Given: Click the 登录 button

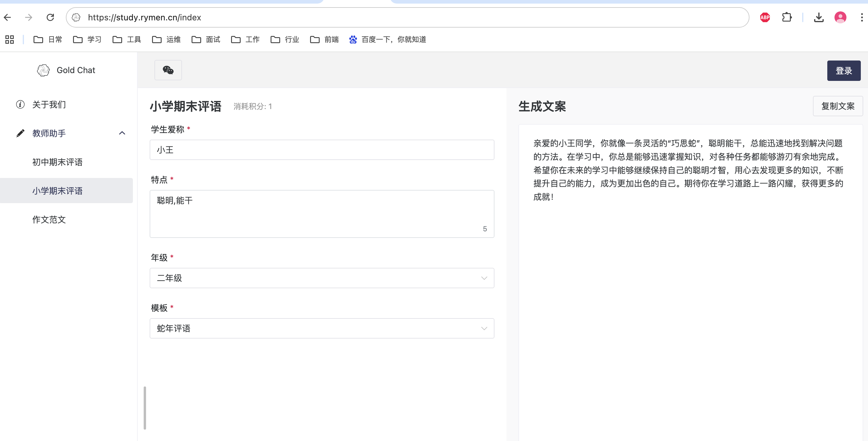Looking at the screenshot, I should (843, 70).
